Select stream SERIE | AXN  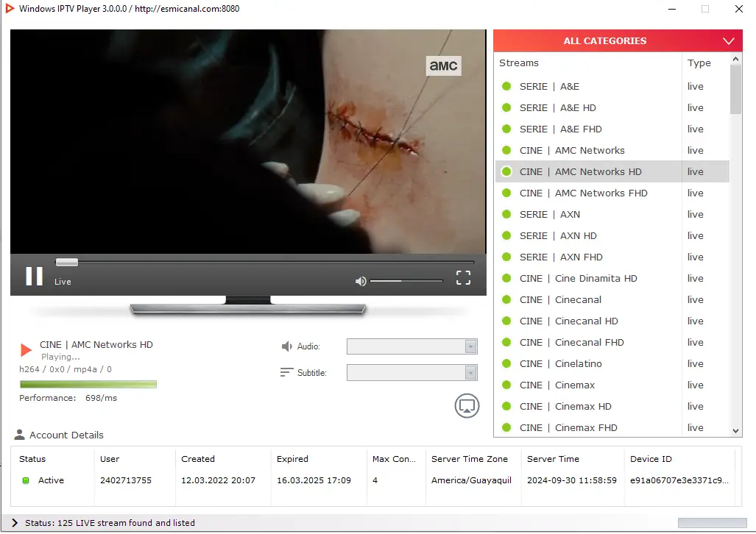(612, 215)
